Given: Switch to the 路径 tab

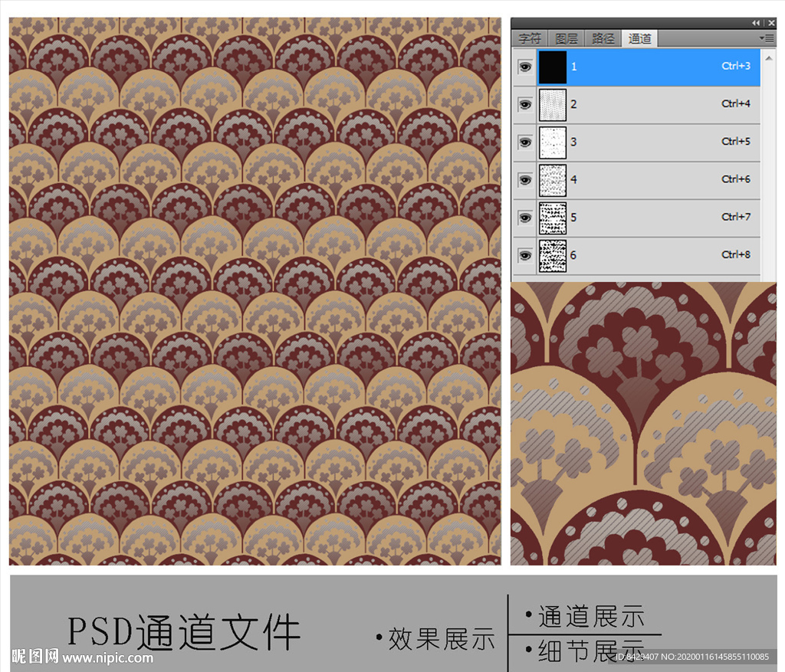Looking at the screenshot, I should [603, 38].
